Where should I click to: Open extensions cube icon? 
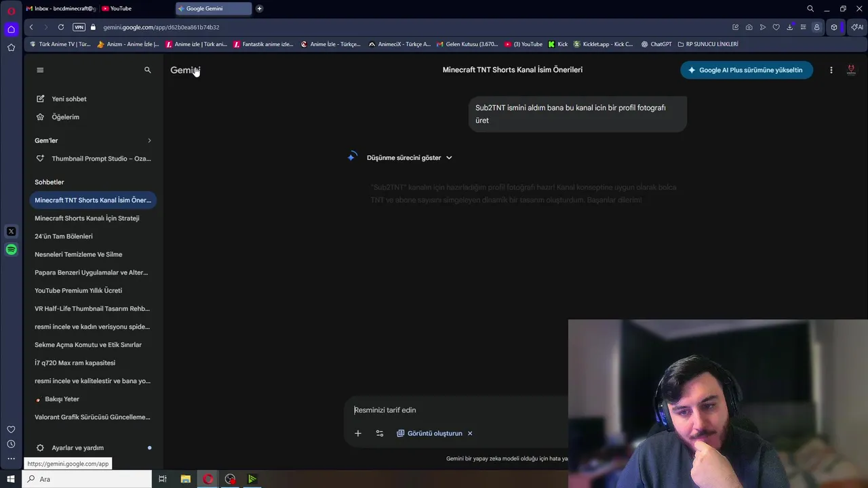(x=834, y=27)
